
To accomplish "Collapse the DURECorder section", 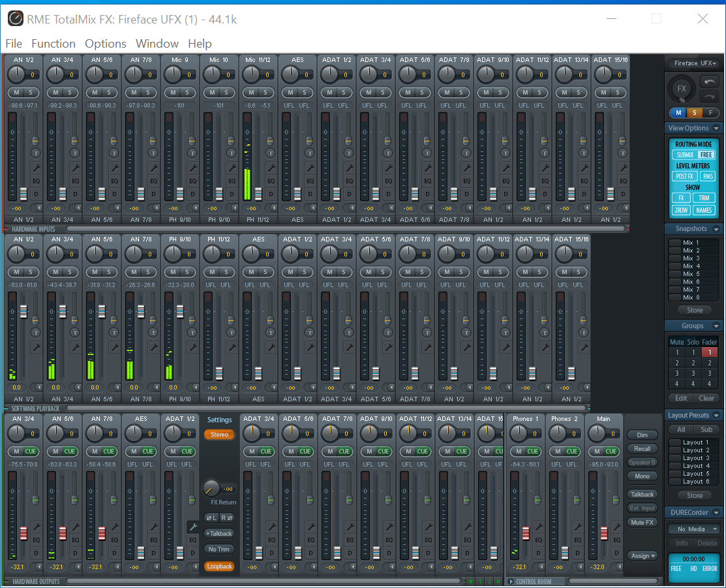I will (x=716, y=512).
